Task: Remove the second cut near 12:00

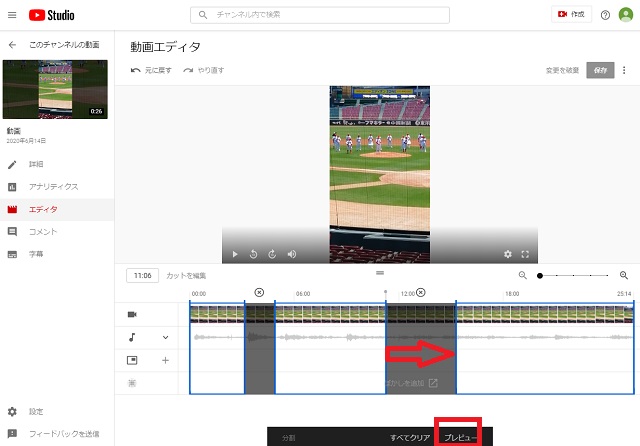Action: tap(421, 292)
